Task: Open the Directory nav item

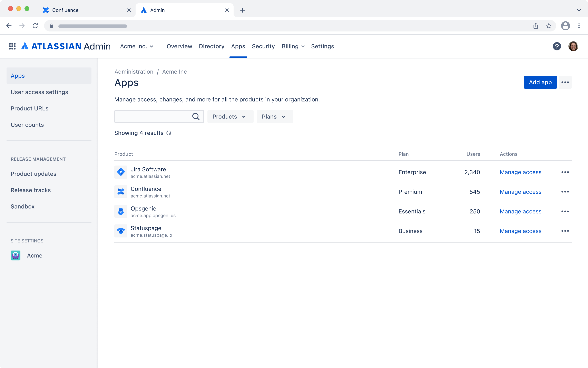Action: click(x=212, y=46)
